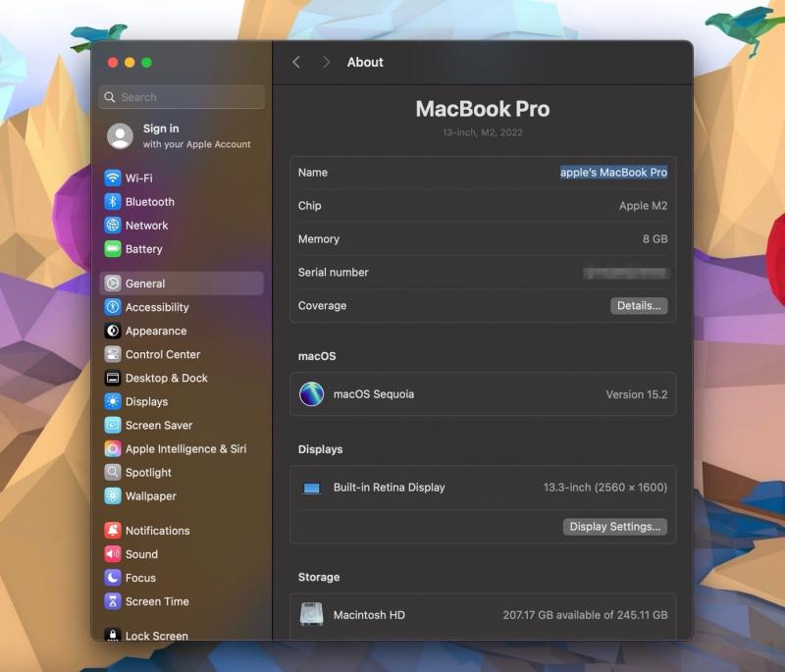The width and height of the screenshot is (785, 672).
Task: Click the Wallpaper flower icon
Action: point(113,495)
